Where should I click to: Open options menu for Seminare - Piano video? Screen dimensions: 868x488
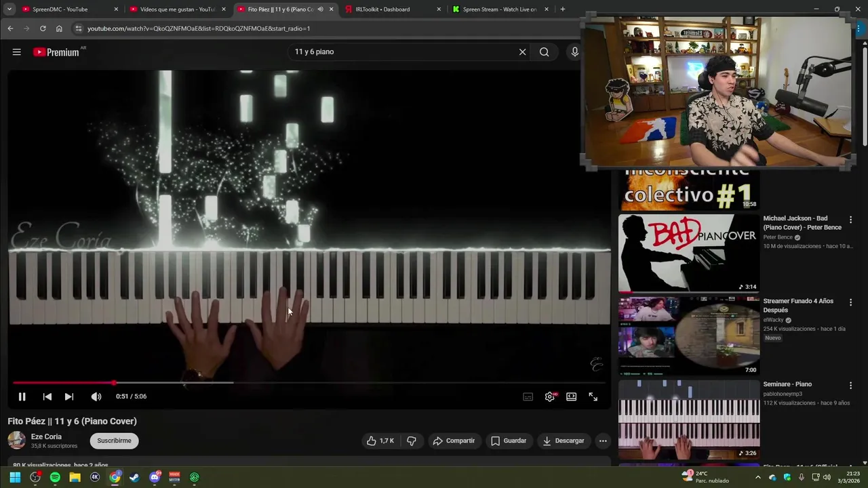850,385
